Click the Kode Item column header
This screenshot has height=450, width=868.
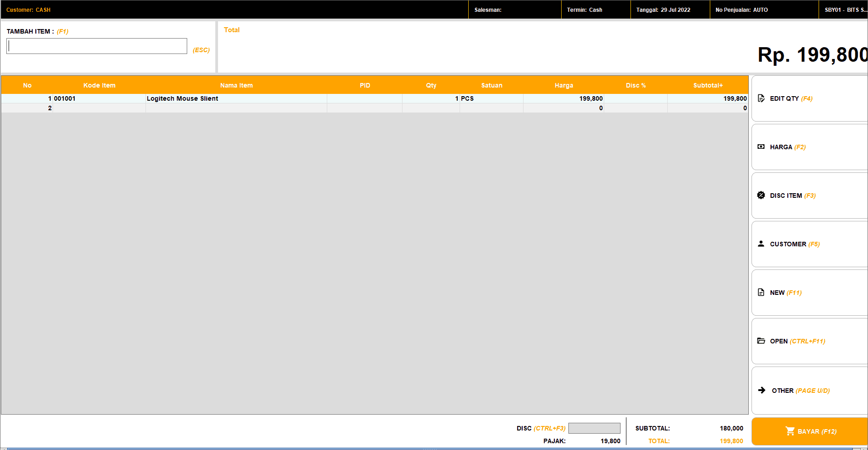tap(99, 85)
